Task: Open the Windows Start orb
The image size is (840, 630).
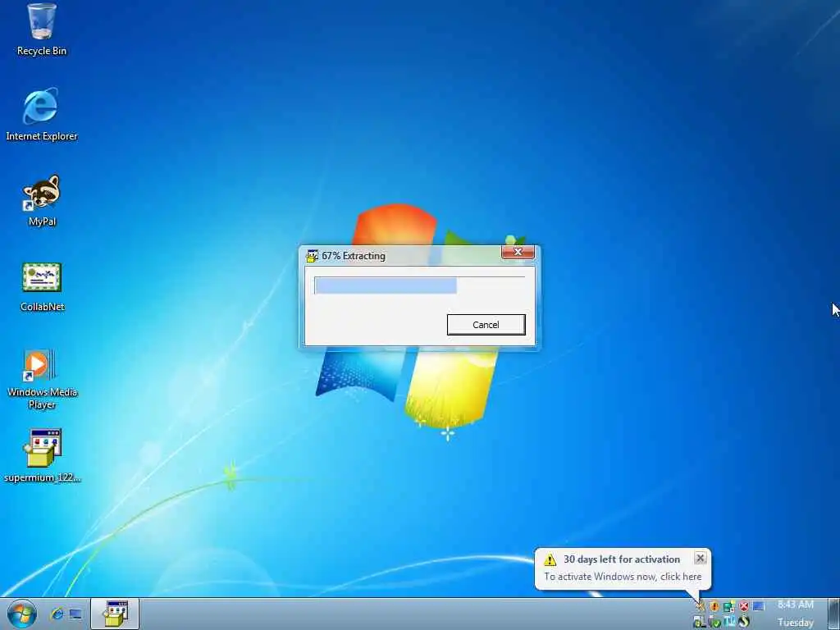Action: (x=22, y=614)
